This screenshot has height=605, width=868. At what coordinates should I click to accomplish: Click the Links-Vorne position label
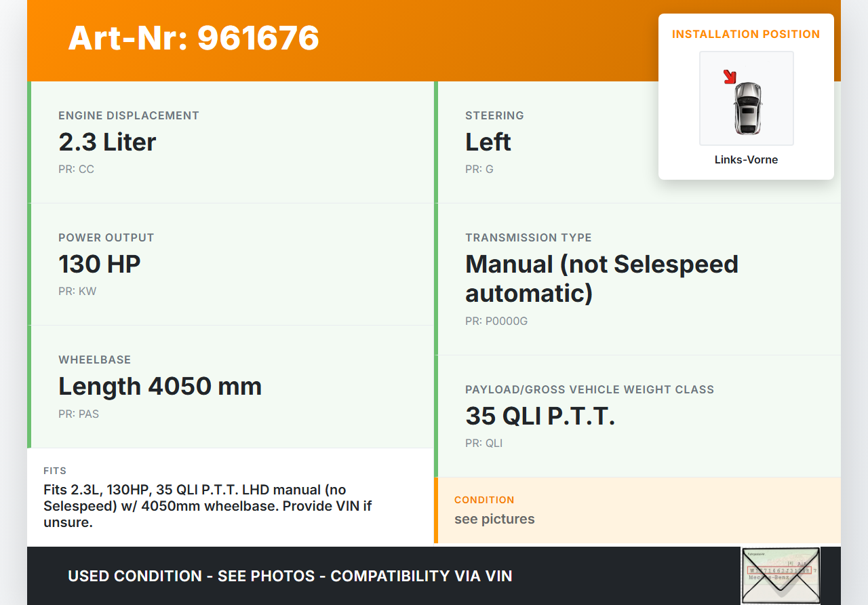(x=746, y=160)
